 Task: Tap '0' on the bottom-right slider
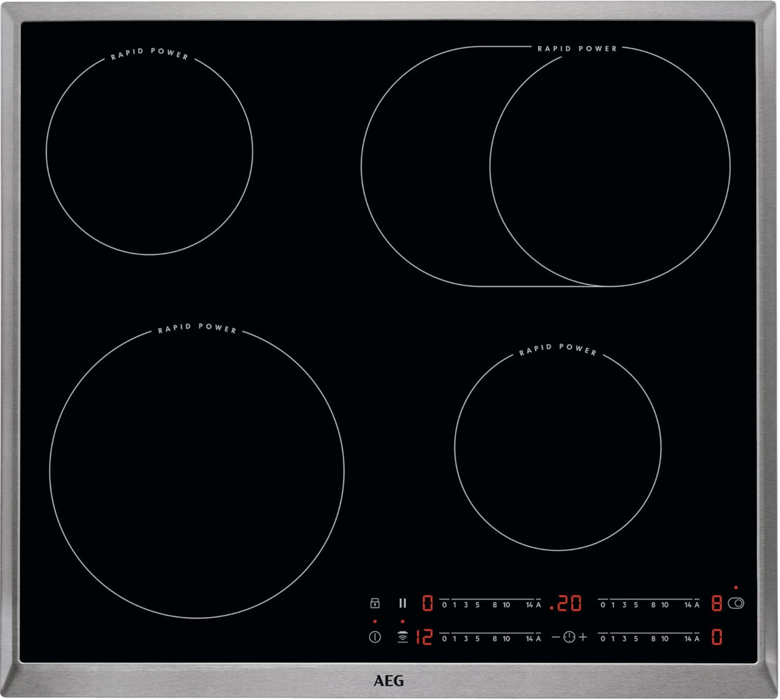(x=603, y=638)
